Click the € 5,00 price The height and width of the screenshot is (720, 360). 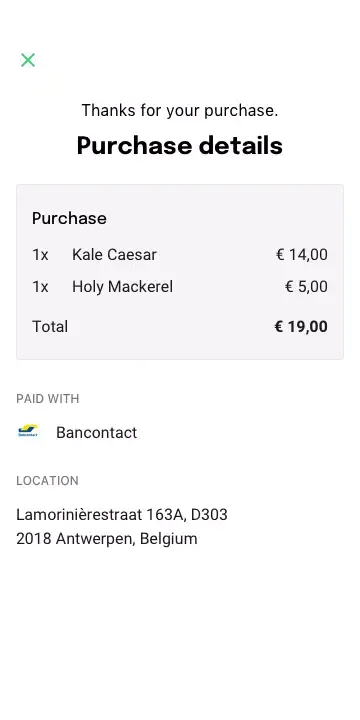pyautogui.click(x=306, y=287)
